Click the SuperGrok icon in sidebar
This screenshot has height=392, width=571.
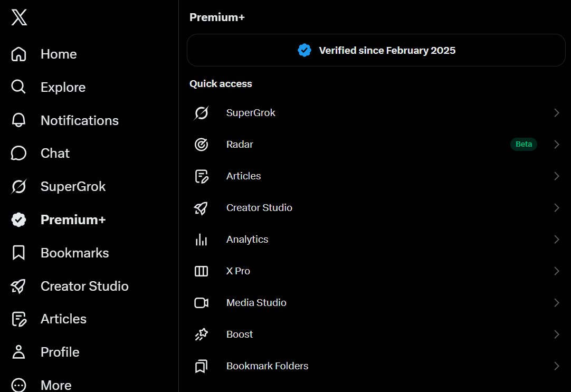[x=18, y=186]
